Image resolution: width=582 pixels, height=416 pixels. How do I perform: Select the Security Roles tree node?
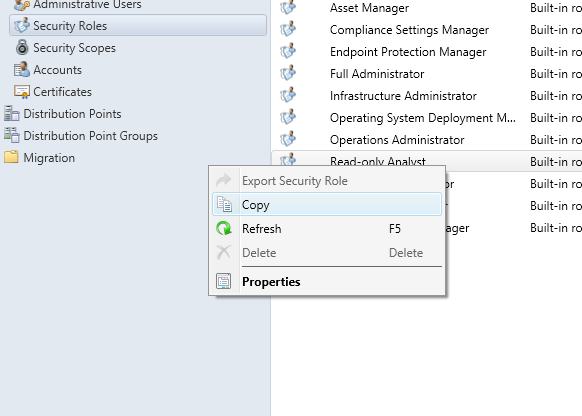tap(138, 26)
